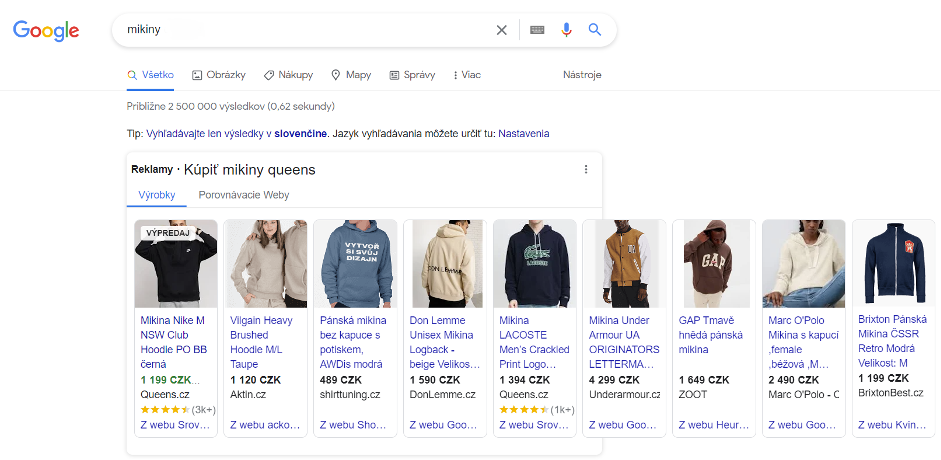Click 'Kúpiť mikiny queens' ad heading

pos(249,170)
